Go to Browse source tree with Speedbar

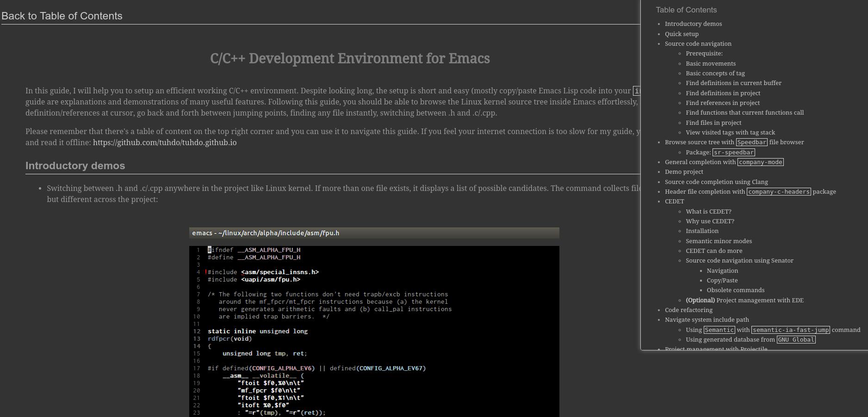pos(734,142)
